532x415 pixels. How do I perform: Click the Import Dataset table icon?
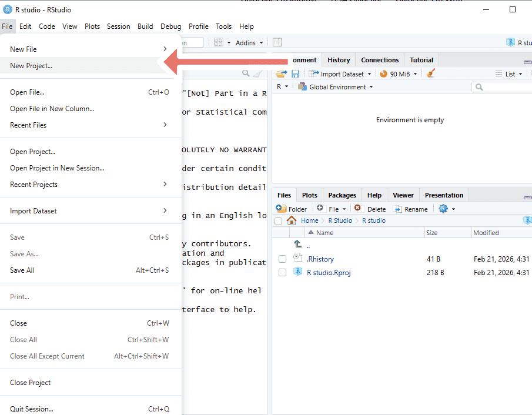[313, 73]
